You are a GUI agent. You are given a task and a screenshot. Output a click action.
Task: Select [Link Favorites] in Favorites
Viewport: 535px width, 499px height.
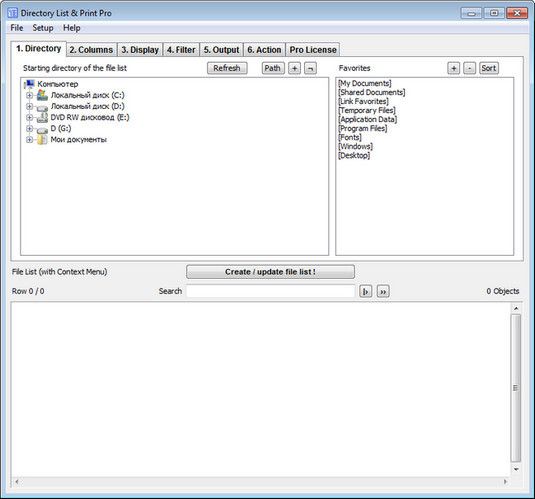363,101
